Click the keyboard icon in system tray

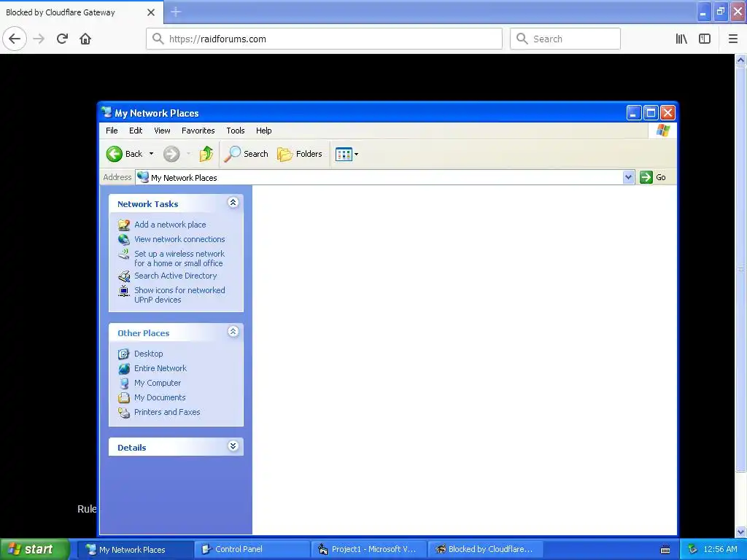coord(665,550)
